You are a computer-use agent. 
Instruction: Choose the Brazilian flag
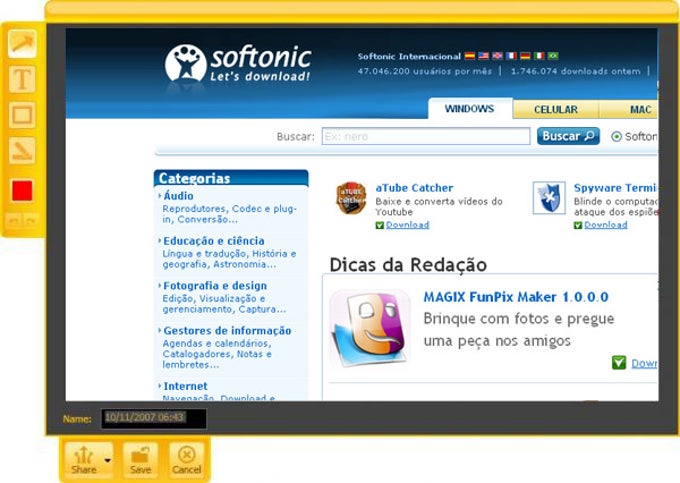coord(553,55)
